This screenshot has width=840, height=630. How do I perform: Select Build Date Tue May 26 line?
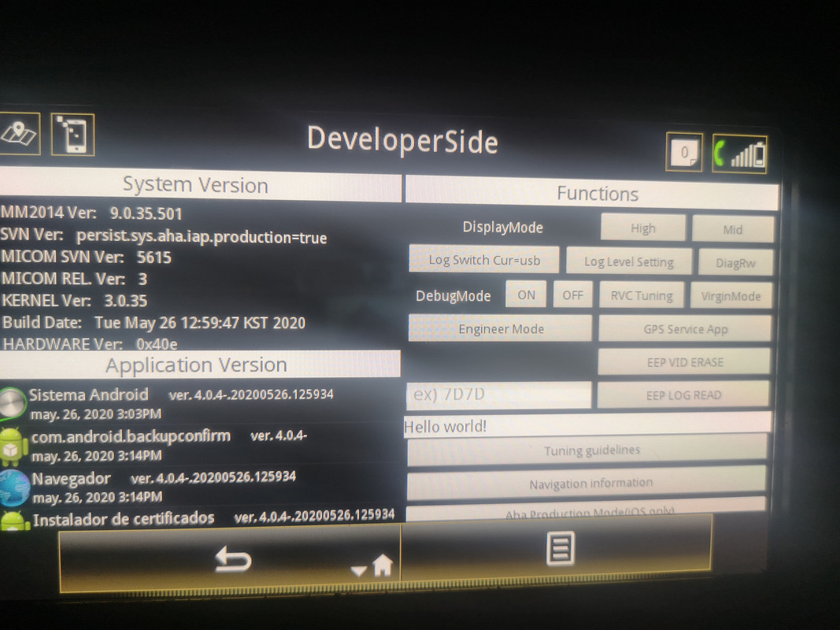pyautogui.click(x=154, y=323)
